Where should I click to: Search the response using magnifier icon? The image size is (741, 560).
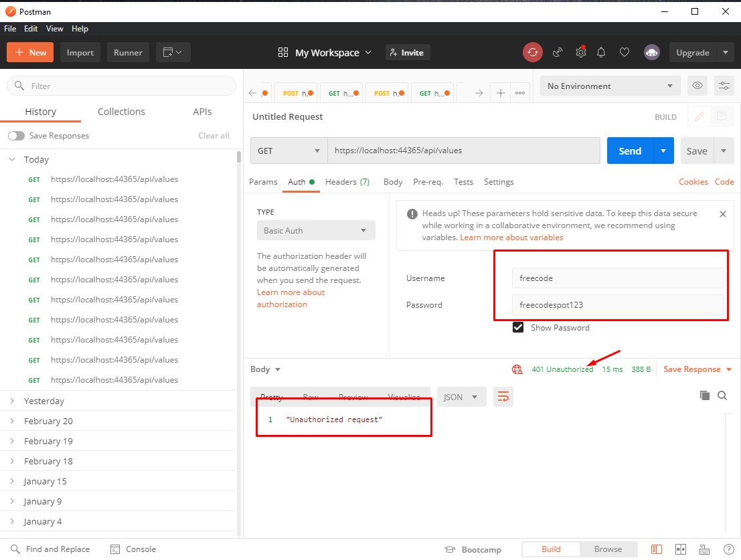point(722,395)
